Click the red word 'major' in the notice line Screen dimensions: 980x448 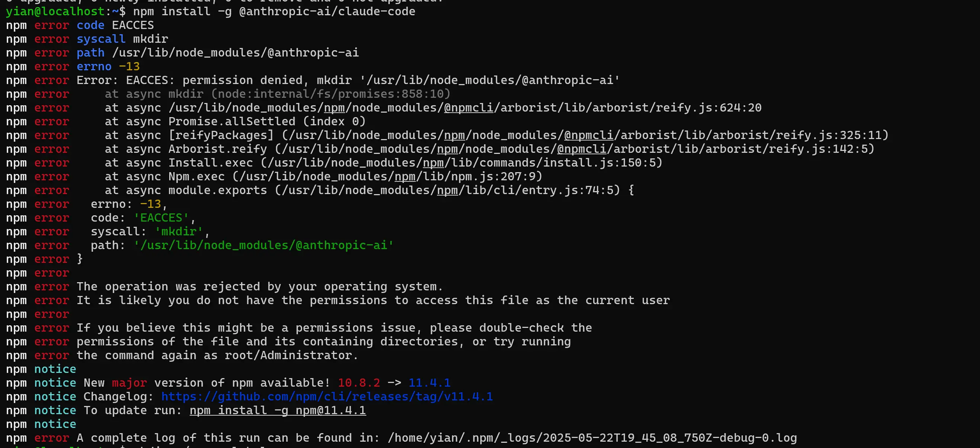[129, 383]
